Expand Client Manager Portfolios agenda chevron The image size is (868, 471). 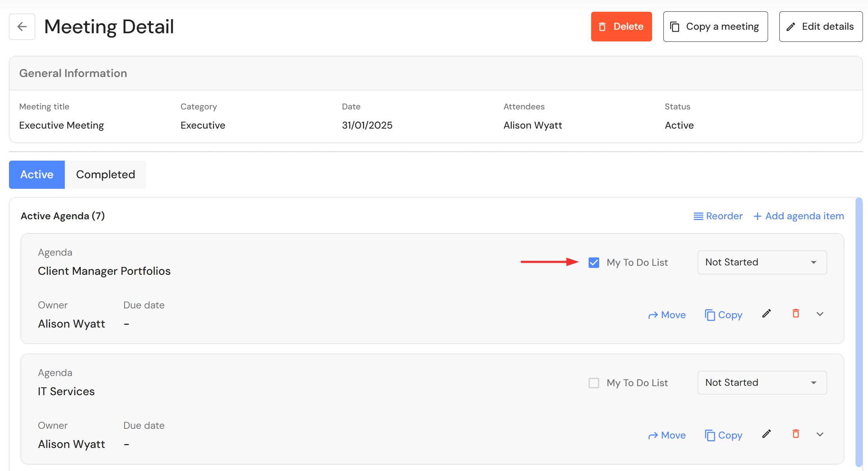coord(820,314)
